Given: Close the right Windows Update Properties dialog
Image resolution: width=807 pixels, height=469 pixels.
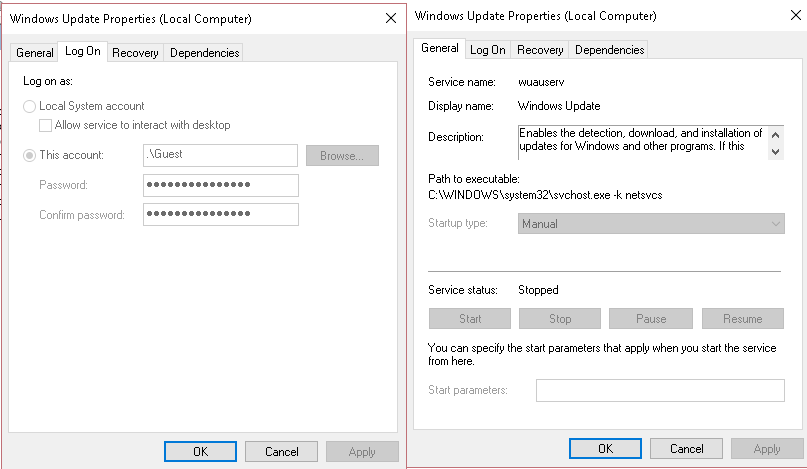Looking at the screenshot, I should (x=796, y=15).
